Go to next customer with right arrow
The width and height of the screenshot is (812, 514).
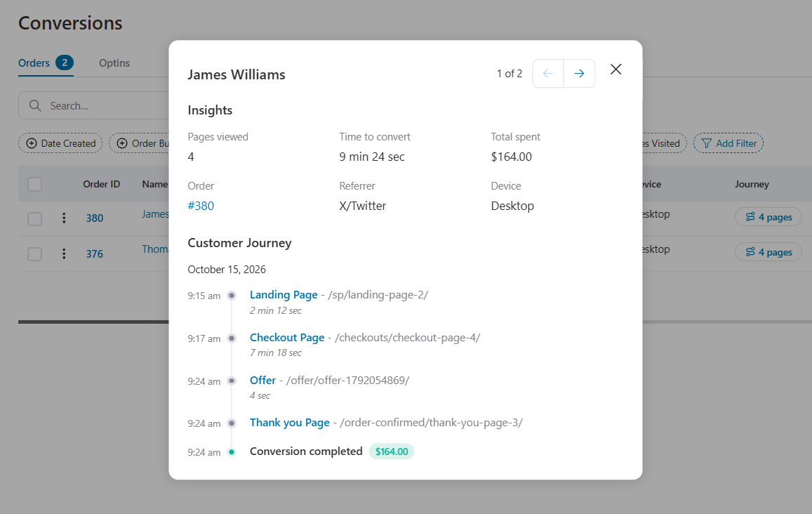point(579,74)
